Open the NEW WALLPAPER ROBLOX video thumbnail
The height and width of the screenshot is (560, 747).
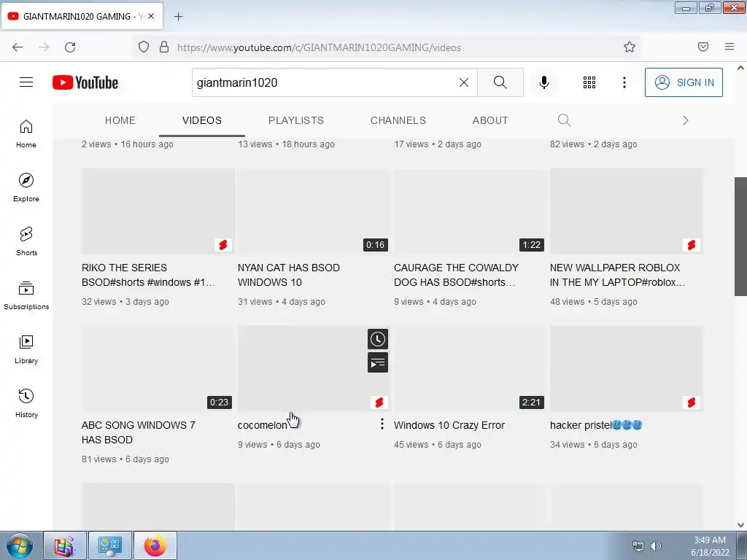(x=627, y=211)
